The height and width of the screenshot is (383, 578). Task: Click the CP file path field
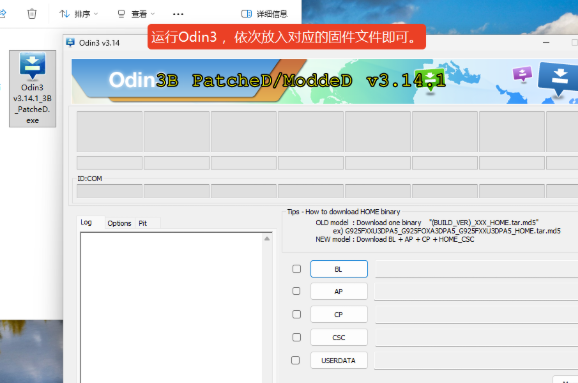476,314
